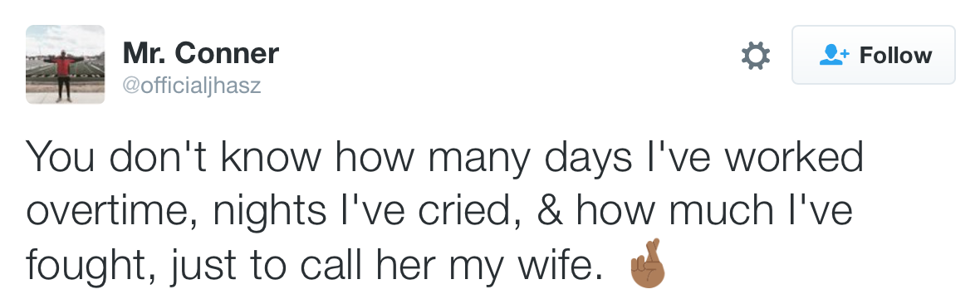The height and width of the screenshot is (304, 980).
Task: Click the ampersand in the tweet text
Action: pyautogui.click(x=550, y=210)
